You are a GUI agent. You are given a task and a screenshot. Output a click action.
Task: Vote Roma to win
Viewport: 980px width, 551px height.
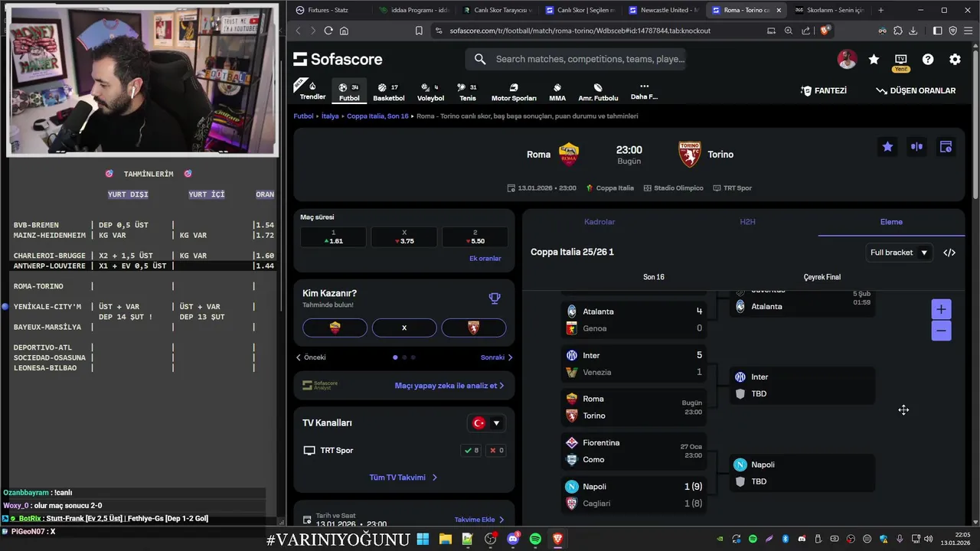pyautogui.click(x=335, y=328)
